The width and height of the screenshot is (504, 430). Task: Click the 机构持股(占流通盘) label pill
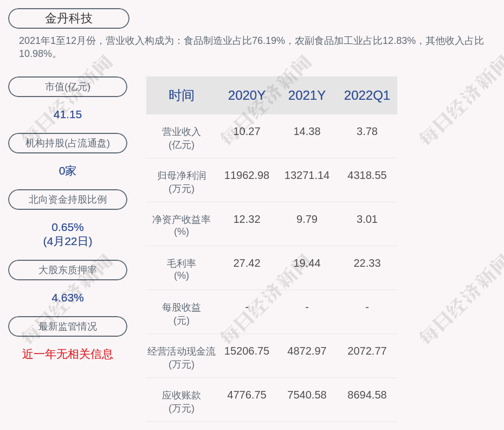click(x=68, y=143)
